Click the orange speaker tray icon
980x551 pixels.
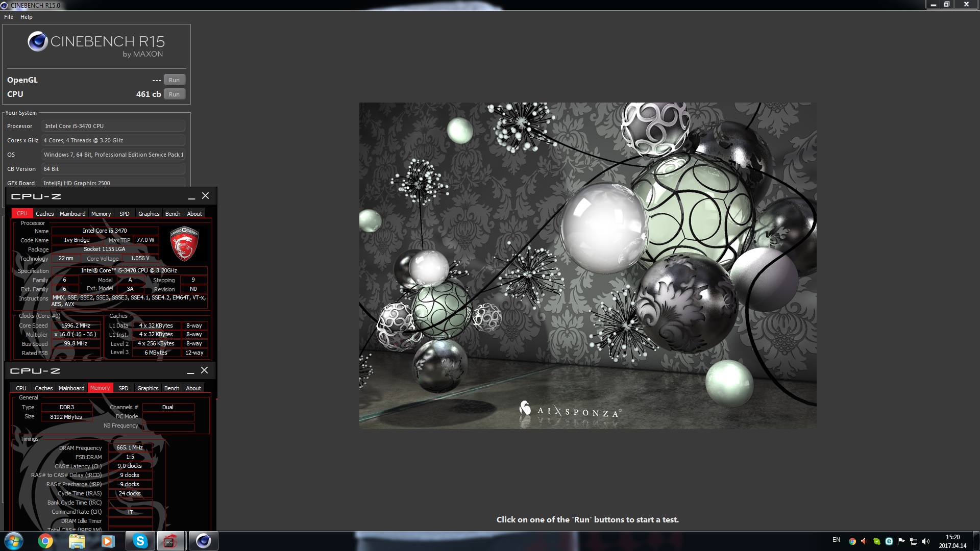864,541
